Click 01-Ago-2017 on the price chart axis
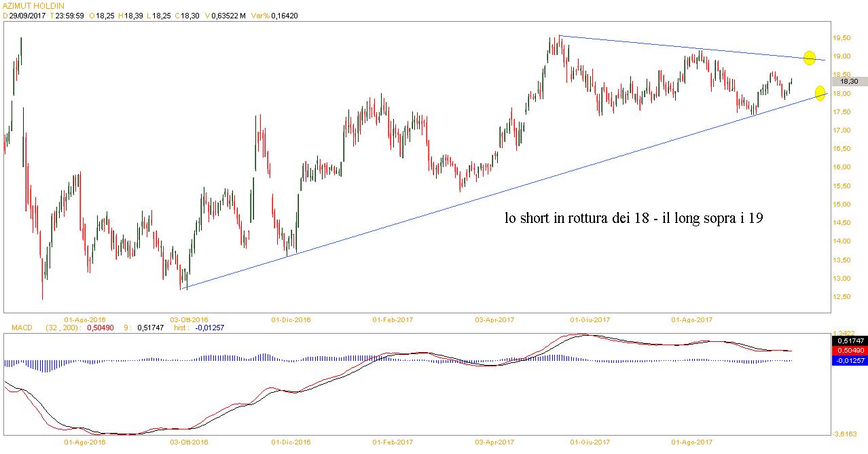This screenshot has width=868, height=454. [691, 318]
